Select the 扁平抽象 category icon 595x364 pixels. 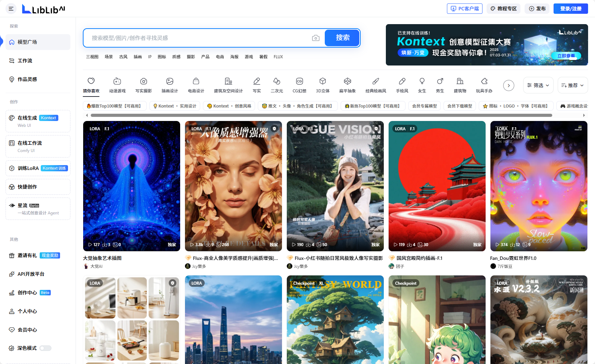point(348,85)
